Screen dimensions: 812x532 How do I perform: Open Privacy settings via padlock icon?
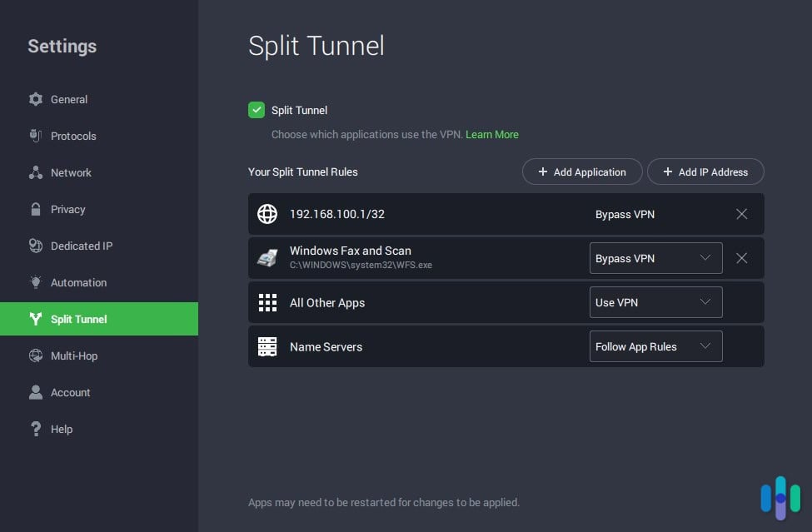(36, 209)
